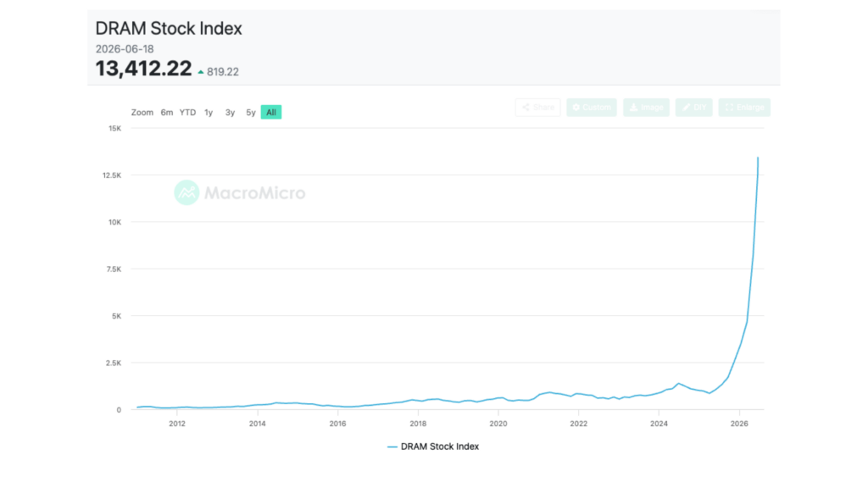Image resolution: width=868 pixels, height=488 pixels.
Task: Click the 13,412.22 index value
Action: (x=143, y=69)
